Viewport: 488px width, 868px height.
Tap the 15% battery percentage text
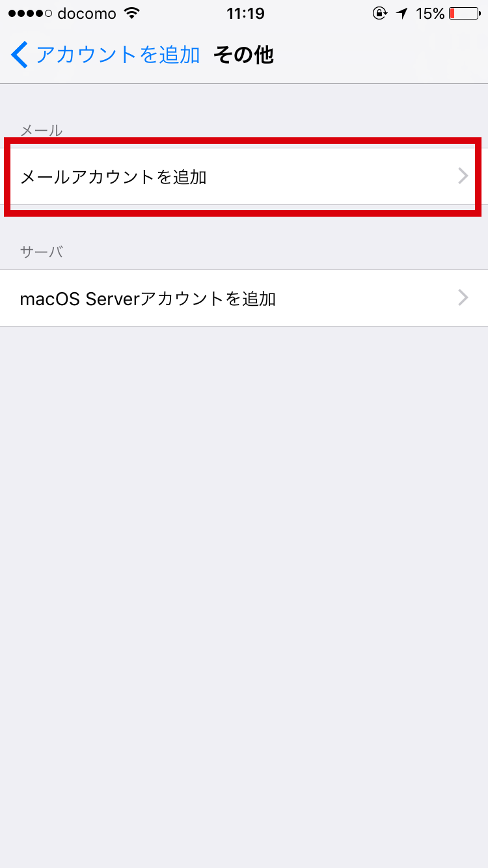point(430,14)
